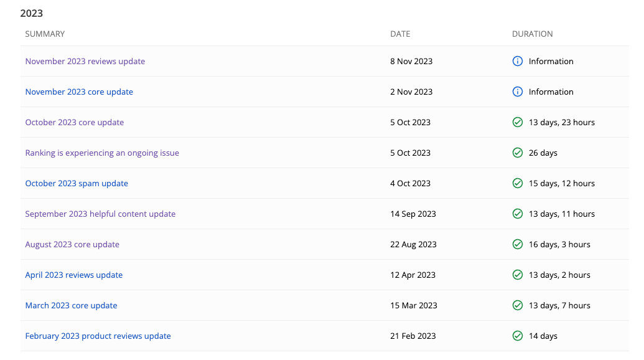
Task: Click green check icon in Ranking issue row
Action: point(518,153)
